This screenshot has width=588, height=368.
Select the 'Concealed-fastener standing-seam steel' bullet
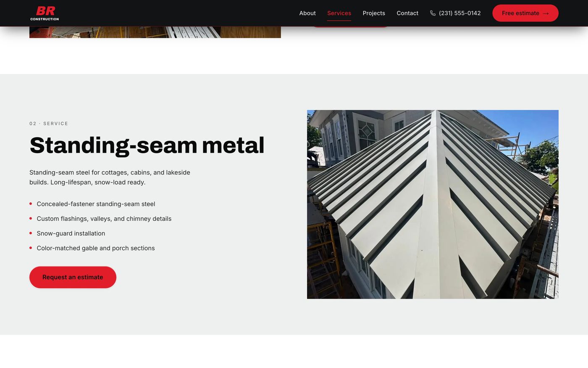click(x=96, y=204)
